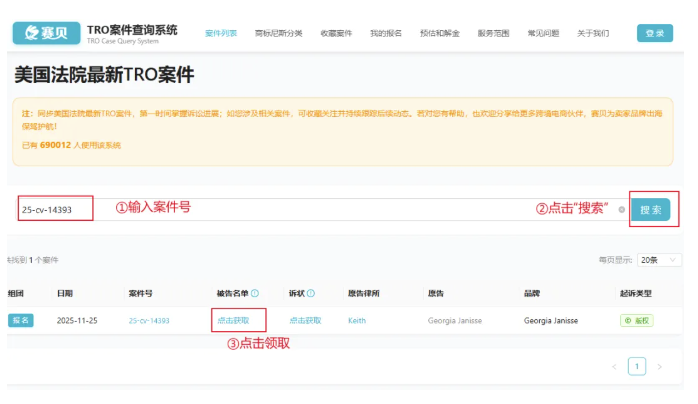Viewport: 698px width, 404px height.
Task: Click 点击获取 under the 被告名单 column
Action: click(x=234, y=321)
